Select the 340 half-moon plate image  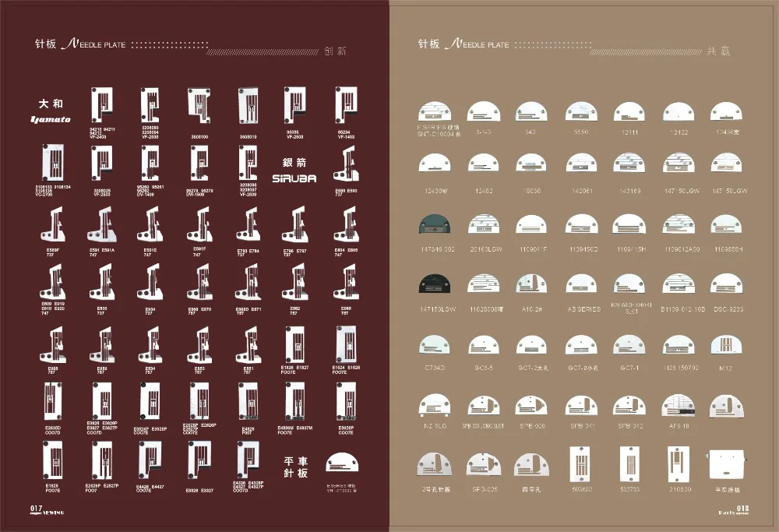[531, 111]
